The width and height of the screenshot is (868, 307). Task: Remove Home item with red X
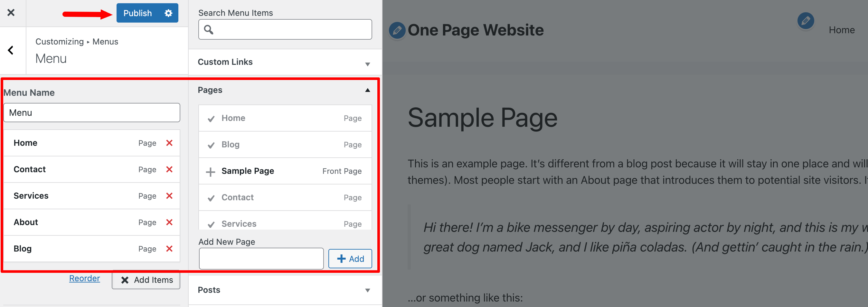[x=169, y=143]
